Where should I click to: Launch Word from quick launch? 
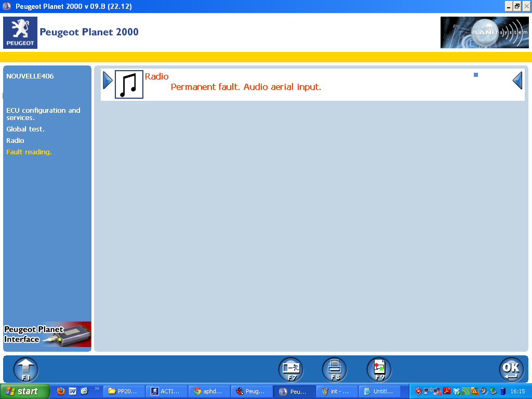click(x=73, y=391)
